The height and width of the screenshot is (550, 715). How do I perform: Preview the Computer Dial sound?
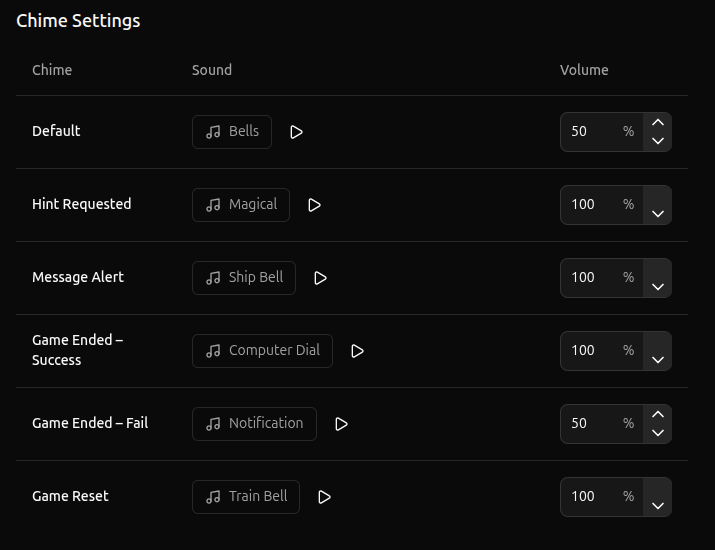357,351
